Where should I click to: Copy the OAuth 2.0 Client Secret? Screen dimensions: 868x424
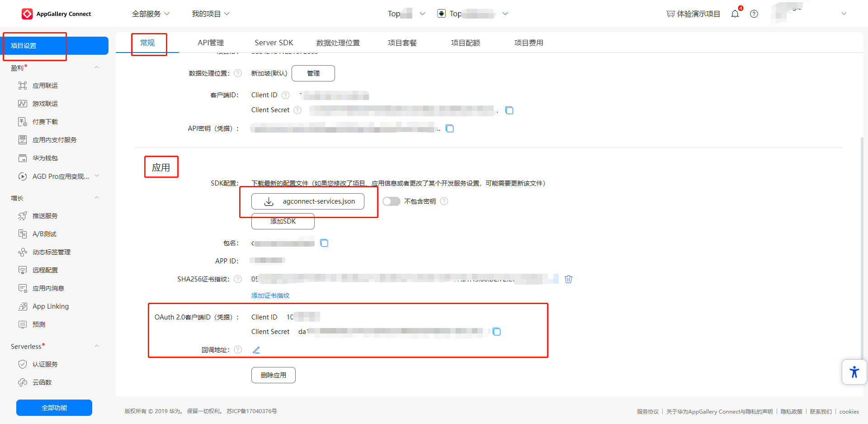coord(497,332)
